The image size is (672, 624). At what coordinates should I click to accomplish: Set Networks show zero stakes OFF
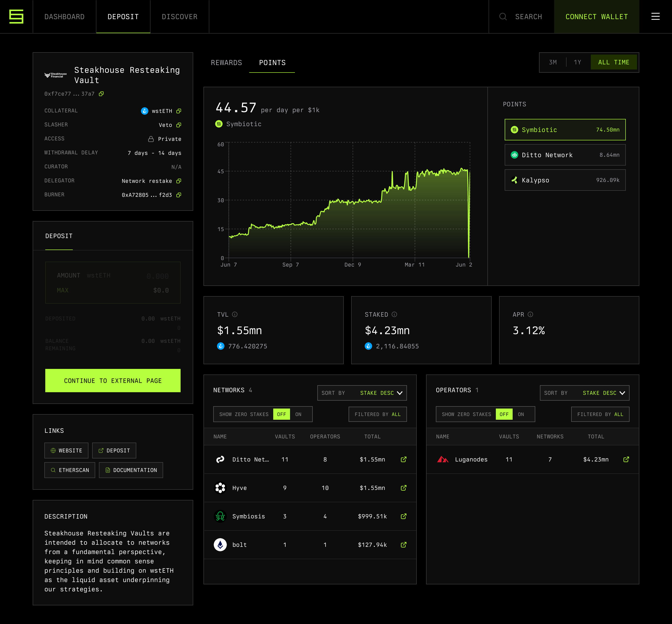pyautogui.click(x=281, y=414)
